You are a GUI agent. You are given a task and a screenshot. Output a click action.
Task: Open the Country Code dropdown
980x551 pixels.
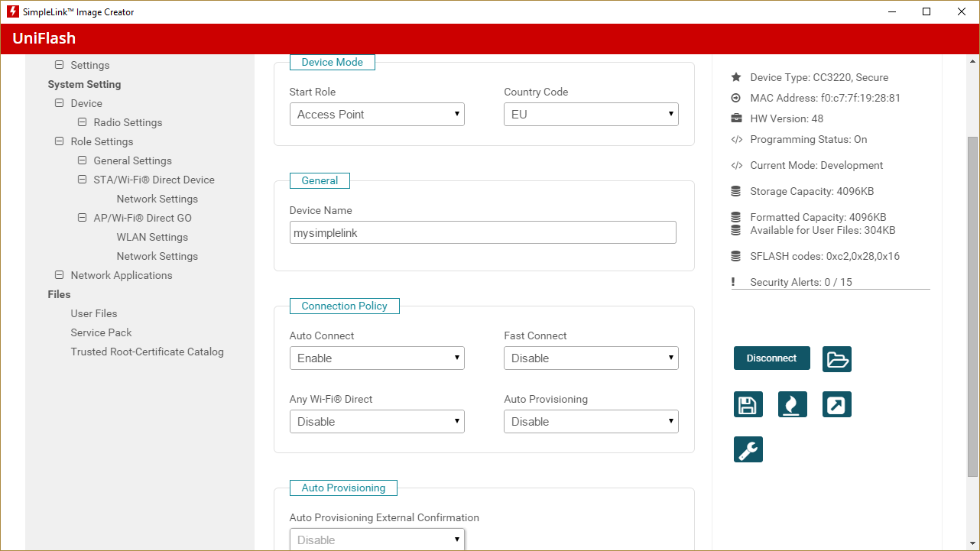click(591, 115)
